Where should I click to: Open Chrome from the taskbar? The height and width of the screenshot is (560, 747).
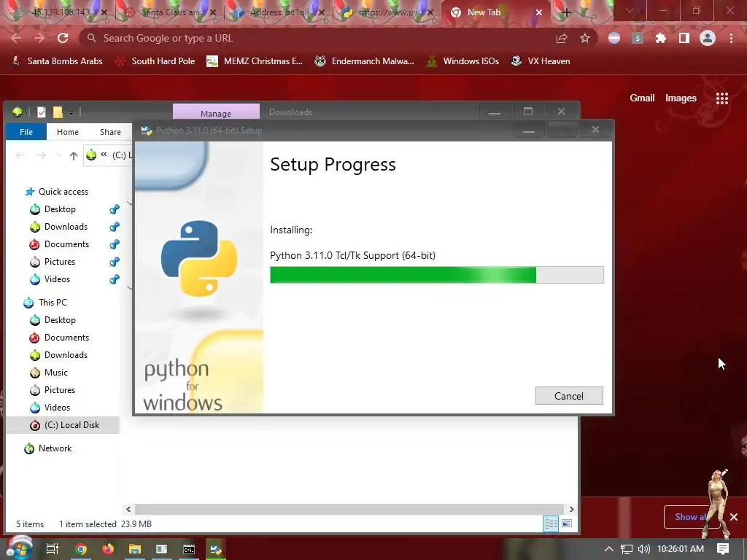click(81, 549)
